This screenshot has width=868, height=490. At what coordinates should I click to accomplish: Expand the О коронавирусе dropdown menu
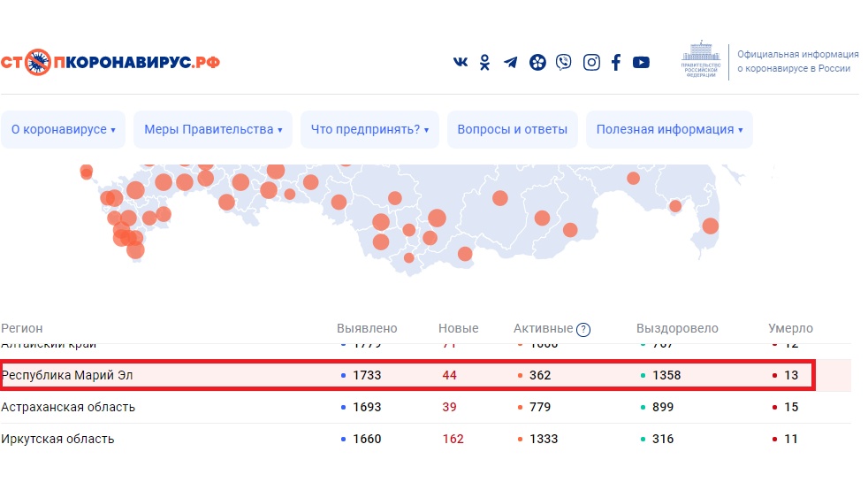[x=64, y=130]
